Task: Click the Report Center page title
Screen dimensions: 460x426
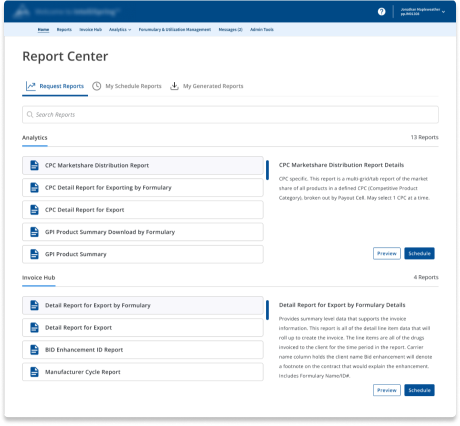Action: 65,56
